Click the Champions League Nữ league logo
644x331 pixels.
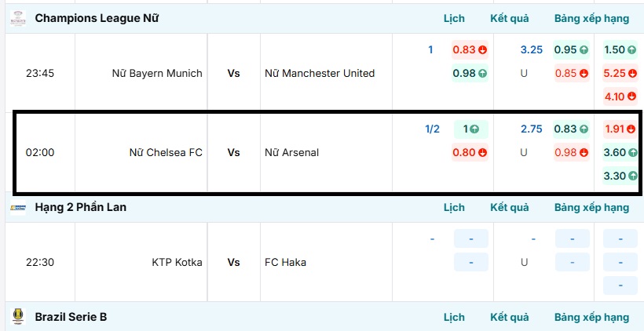pos(17,18)
